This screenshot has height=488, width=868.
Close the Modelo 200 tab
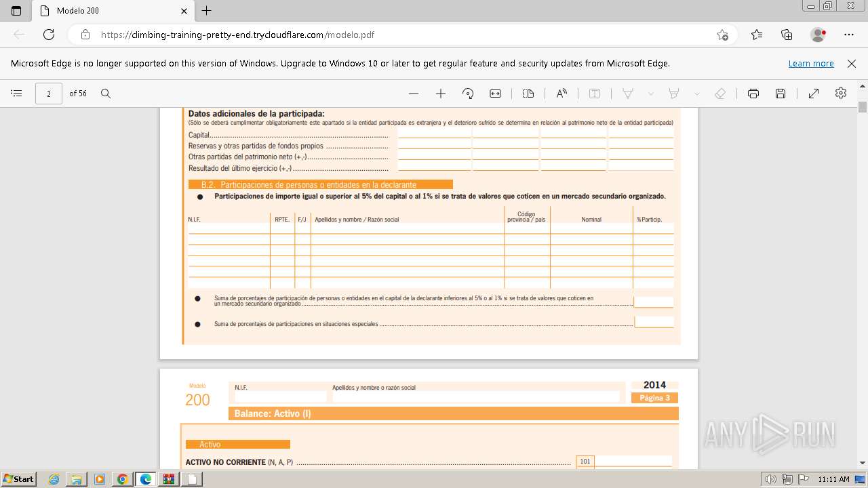click(184, 11)
